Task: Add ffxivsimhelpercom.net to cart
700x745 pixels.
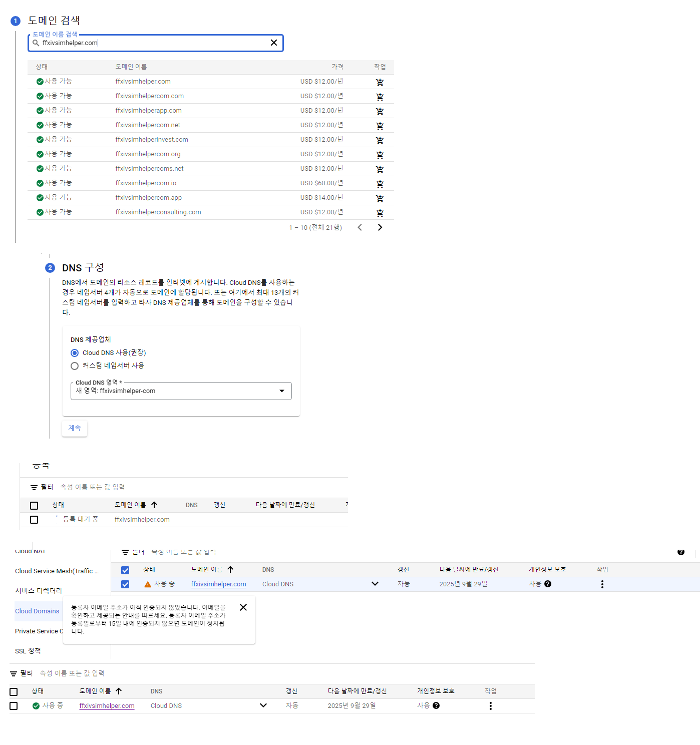Action: tap(380, 126)
